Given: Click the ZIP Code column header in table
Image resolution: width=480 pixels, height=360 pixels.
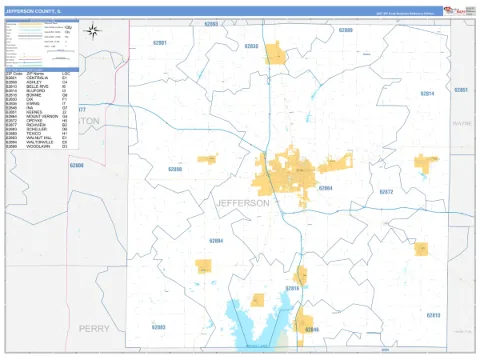Looking at the screenshot, I should coord(14,73).
